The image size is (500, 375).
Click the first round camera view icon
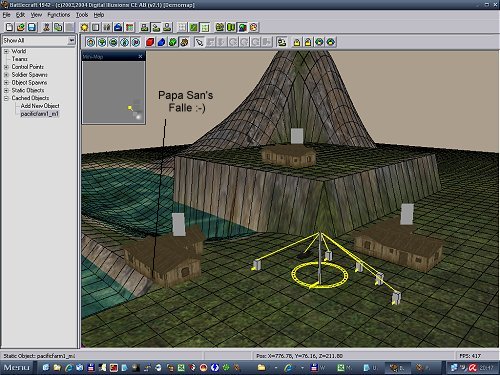point(91,42)
